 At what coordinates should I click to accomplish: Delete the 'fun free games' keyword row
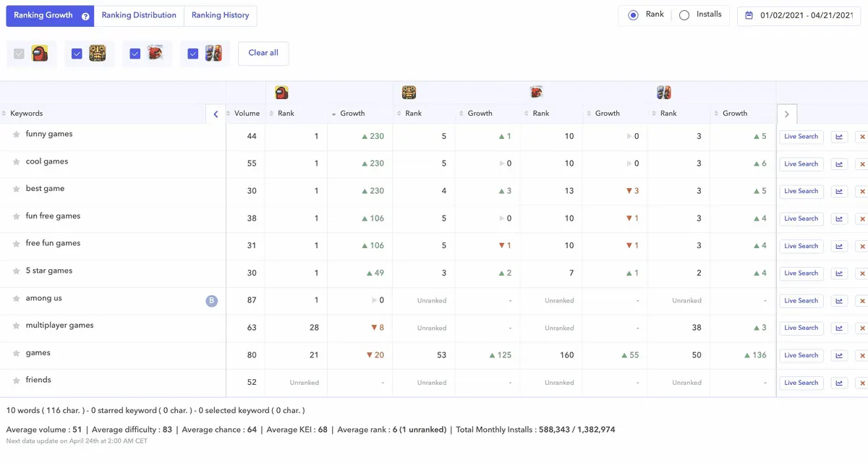coord(861,218)
